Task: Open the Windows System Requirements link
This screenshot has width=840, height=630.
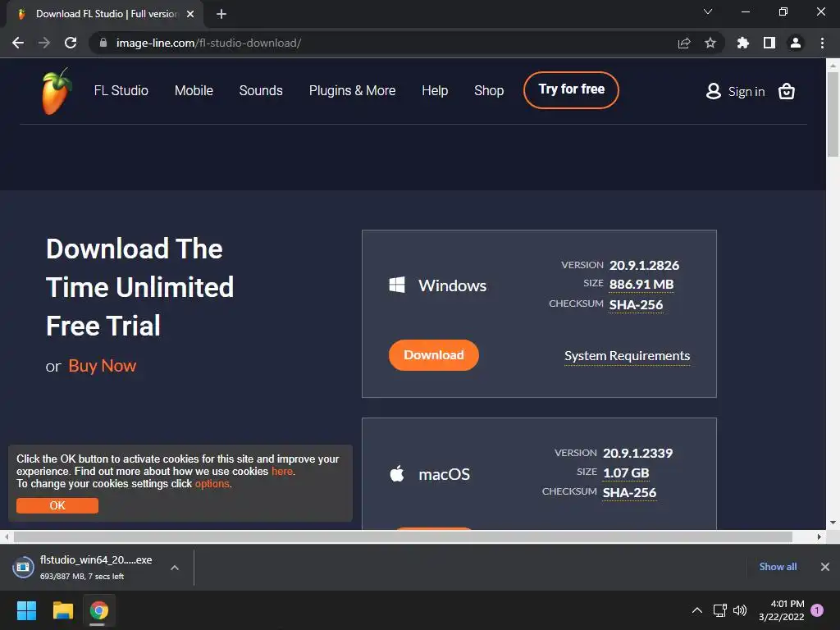Action: click(x=627, y=356)
